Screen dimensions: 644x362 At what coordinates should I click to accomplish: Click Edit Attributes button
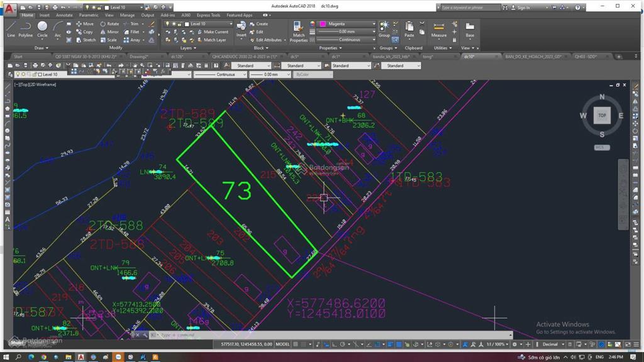(268, 40)
